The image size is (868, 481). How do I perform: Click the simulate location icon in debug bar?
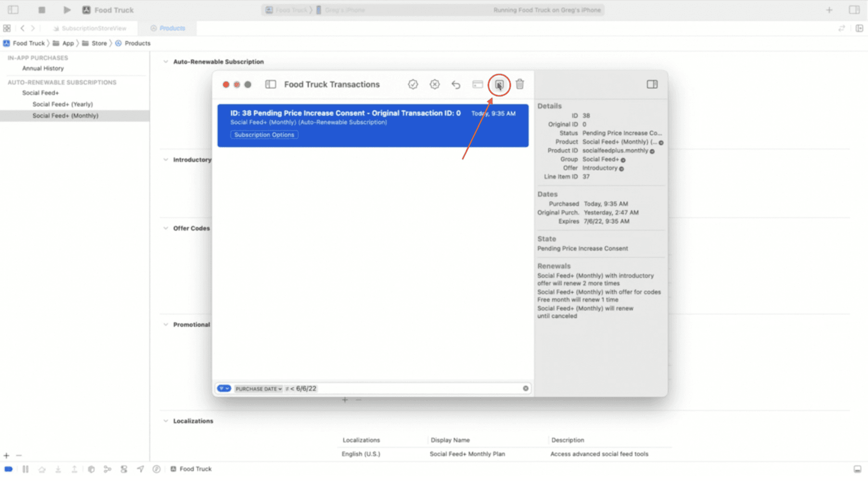coord(141,469)
